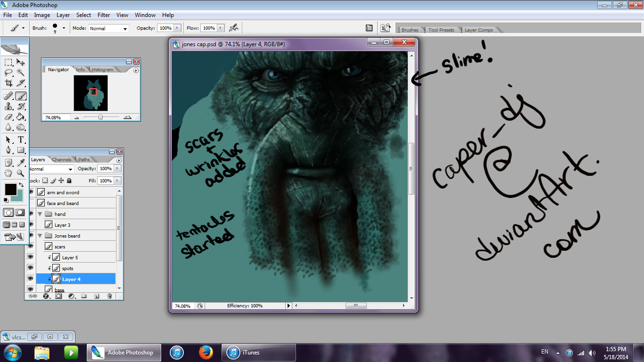The image size is (644, 362).
Task: Select the Paint Bucket tool
Action: pos(21,116)
